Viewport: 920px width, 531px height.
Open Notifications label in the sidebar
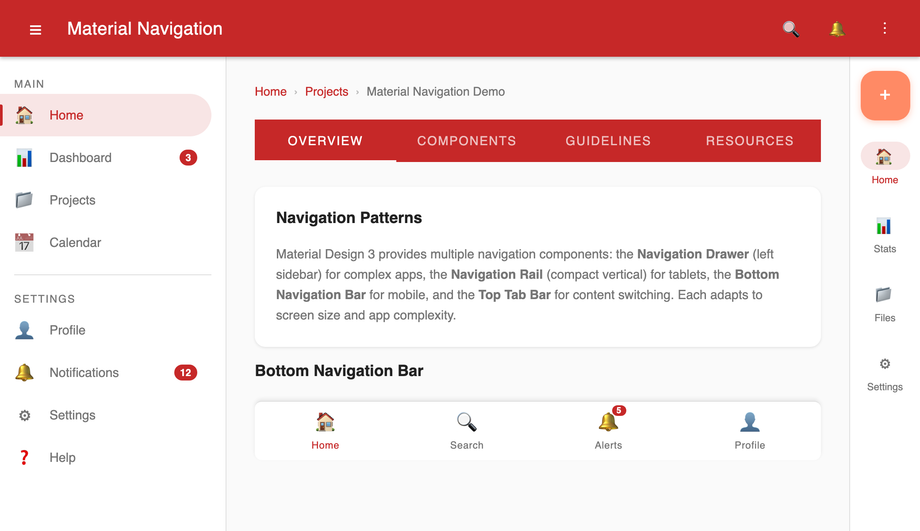(x=84, y=373)
